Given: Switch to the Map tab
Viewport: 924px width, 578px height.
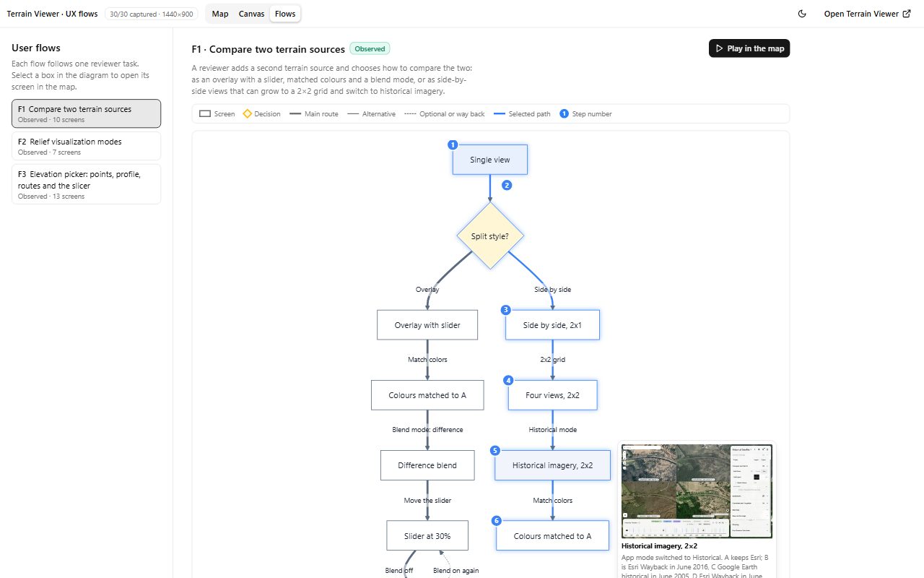Looking at the screenshot, I should [x=220, y=14].
